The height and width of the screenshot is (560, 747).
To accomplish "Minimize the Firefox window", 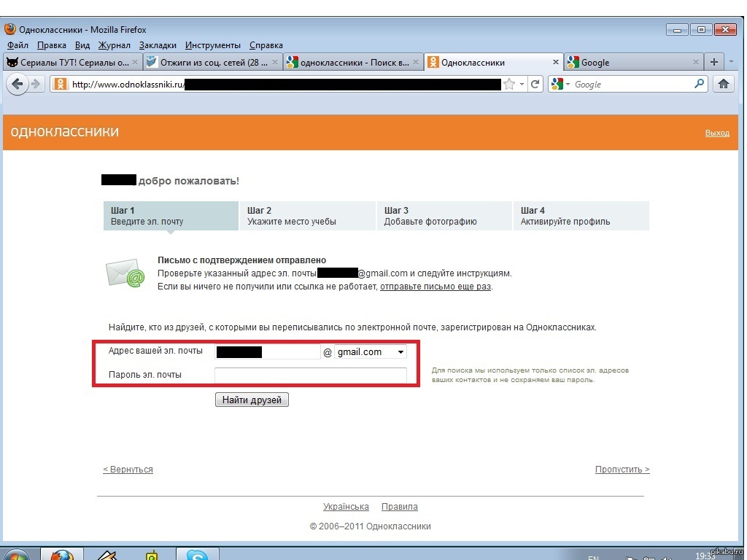I will (x=676, y=29).
